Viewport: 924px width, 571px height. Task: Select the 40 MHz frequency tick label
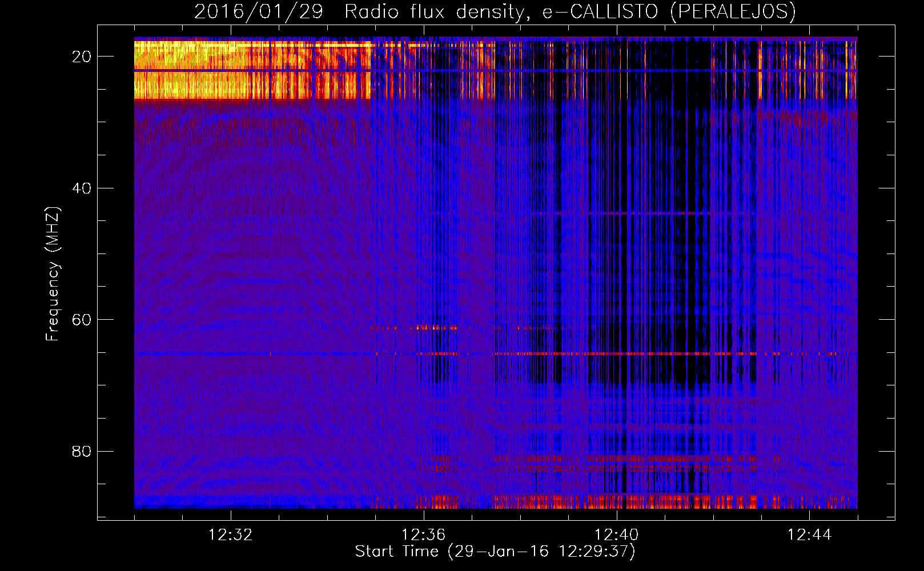coord(82,188)
